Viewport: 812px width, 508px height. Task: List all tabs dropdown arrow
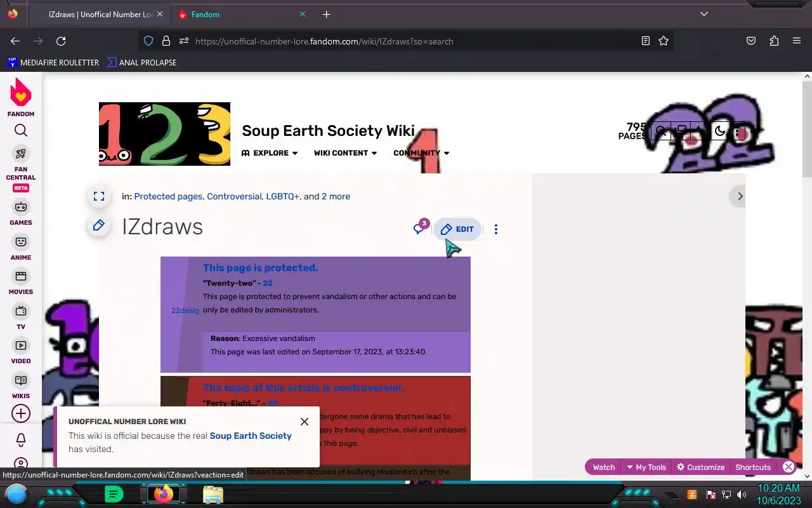click(x=704, y=14)
